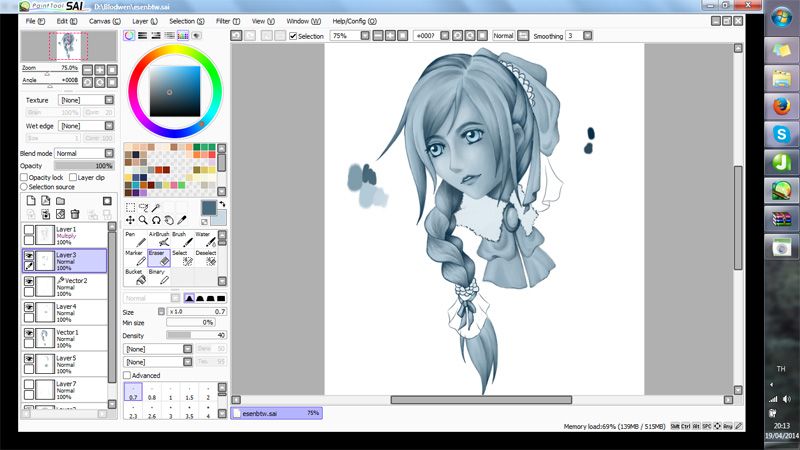
Task: Activate the magic wand tool
Action: pyautogui.click(x=156, y=207)
